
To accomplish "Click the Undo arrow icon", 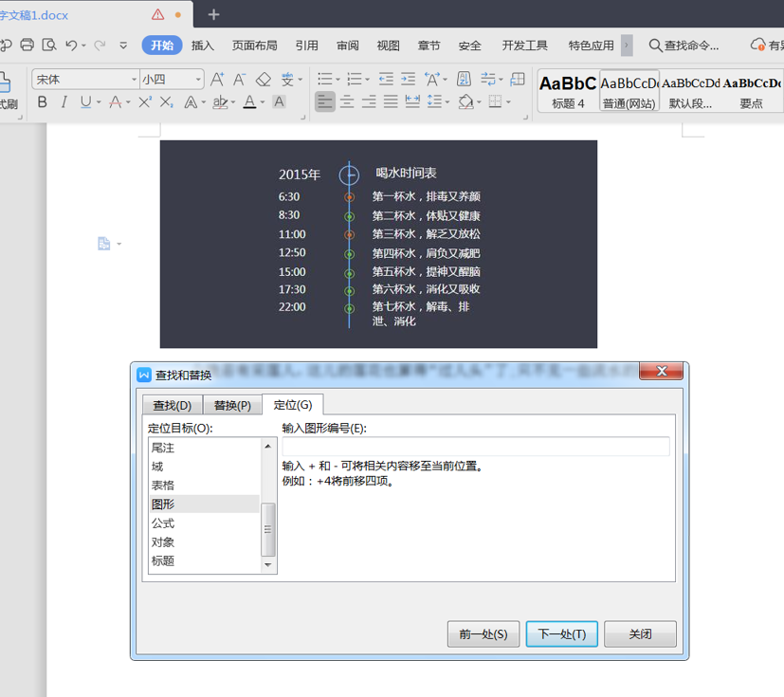I will pos(71,46).
